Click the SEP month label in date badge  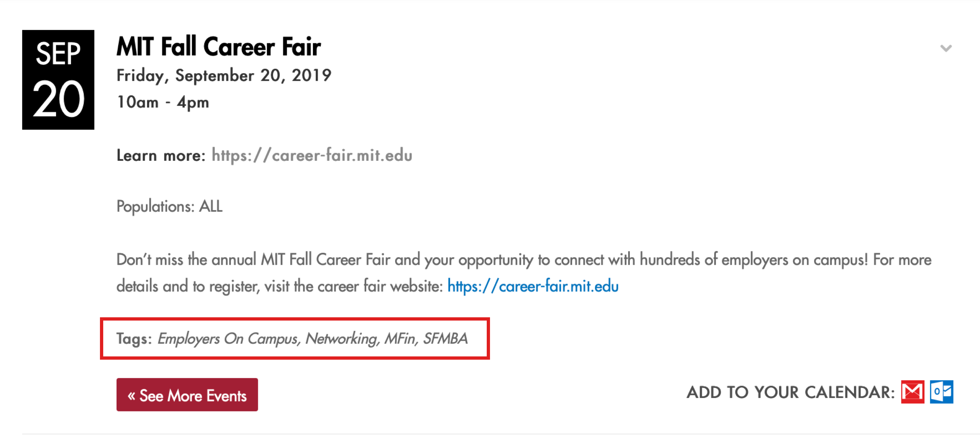click(x=58, y=54)
